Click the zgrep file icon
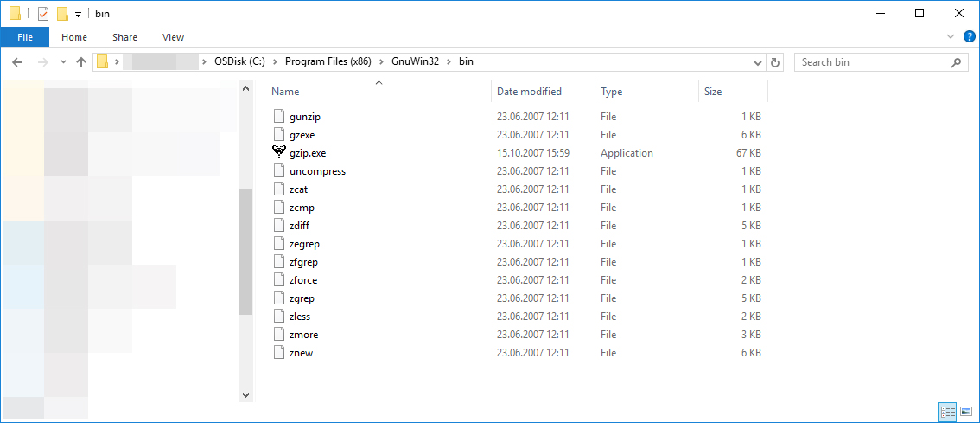The width and height of the screenshot is (980, 423). click(x=279, y=298)
